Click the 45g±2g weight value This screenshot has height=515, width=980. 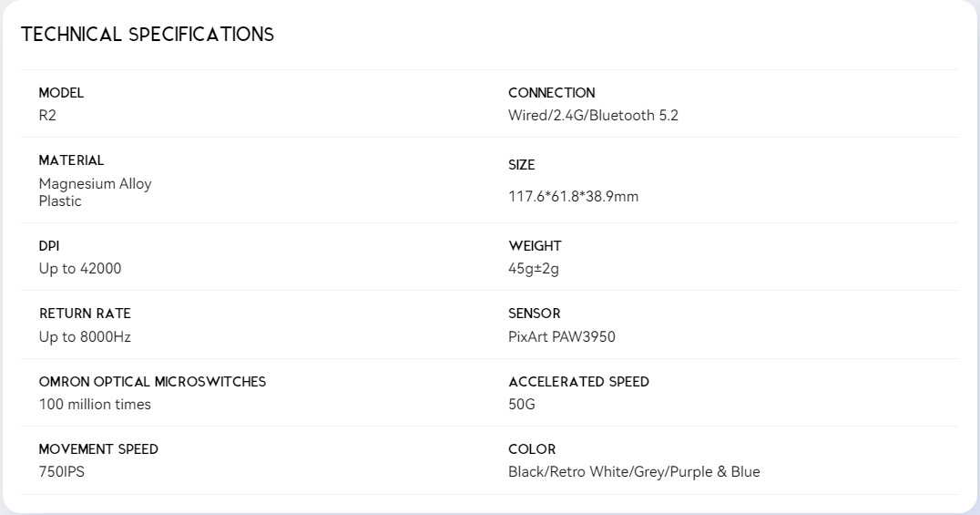(534, 269)
